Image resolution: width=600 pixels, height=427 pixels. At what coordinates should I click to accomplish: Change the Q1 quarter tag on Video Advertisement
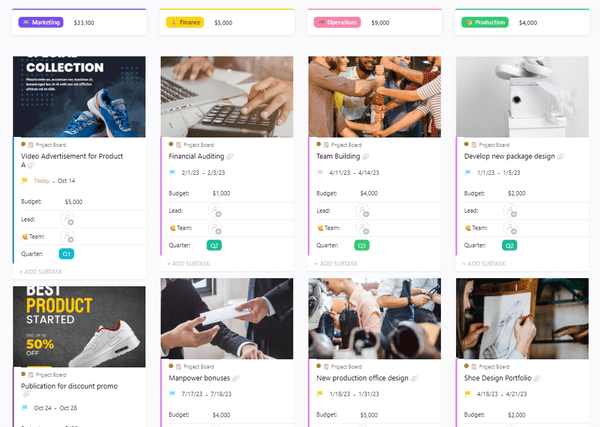coord(67,254)
